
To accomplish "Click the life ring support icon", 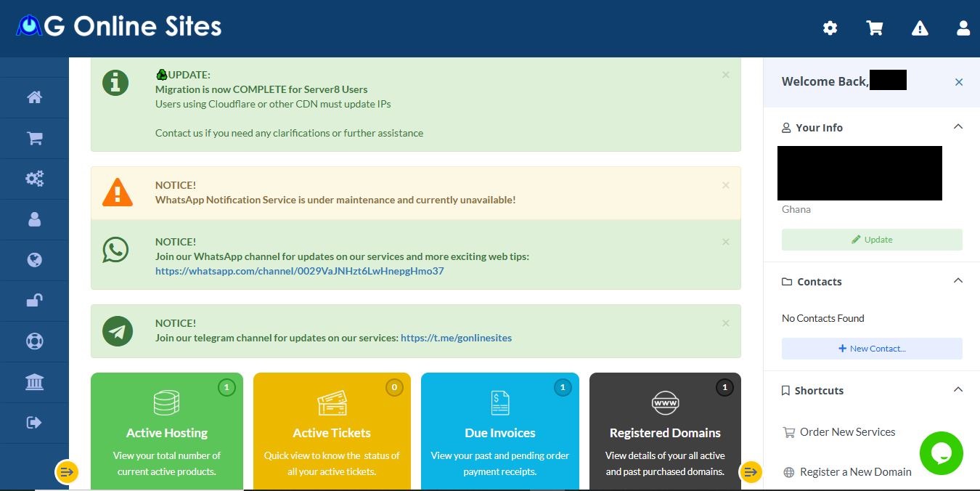I will 34,341.
